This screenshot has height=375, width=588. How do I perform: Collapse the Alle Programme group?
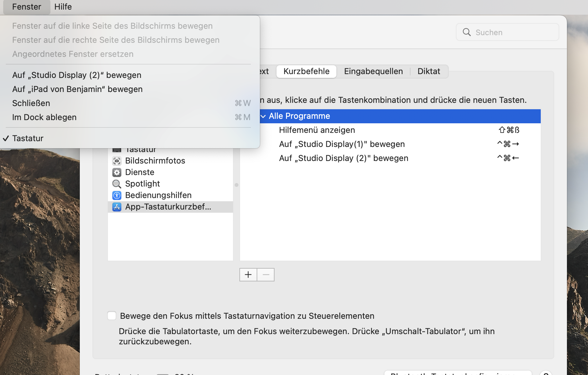(263, 116)
